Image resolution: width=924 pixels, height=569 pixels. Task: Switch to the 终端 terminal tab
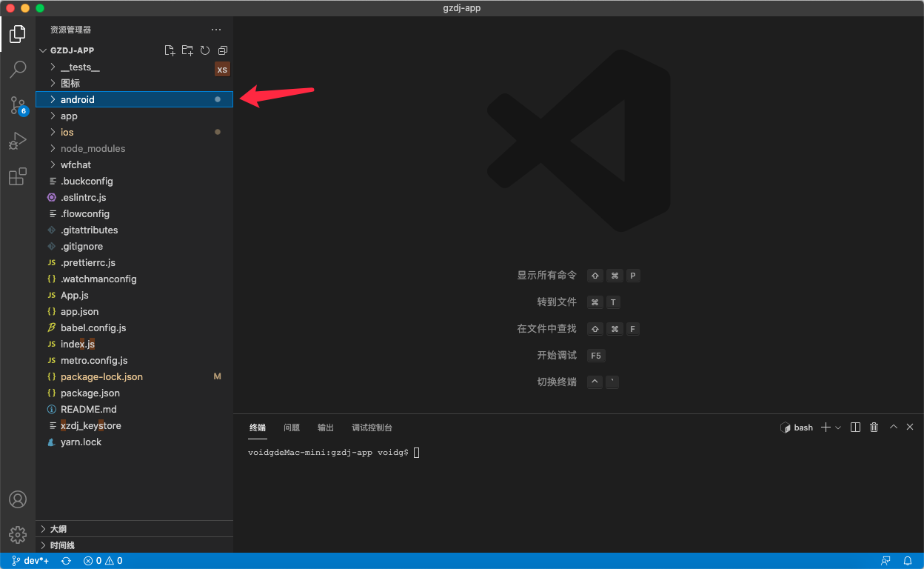pos(258,427)
